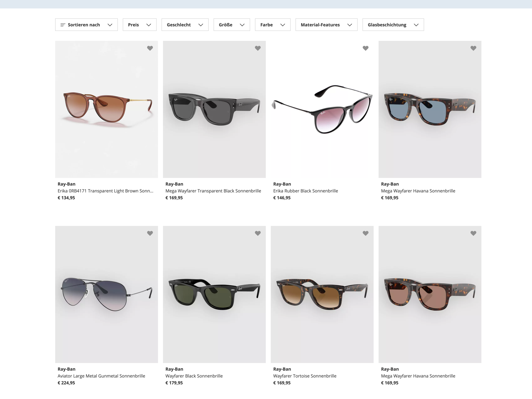532x399 pixels.
Task: Tap heart on Erika Rubber Black sunglasses
Action: (x=365, y=48)
